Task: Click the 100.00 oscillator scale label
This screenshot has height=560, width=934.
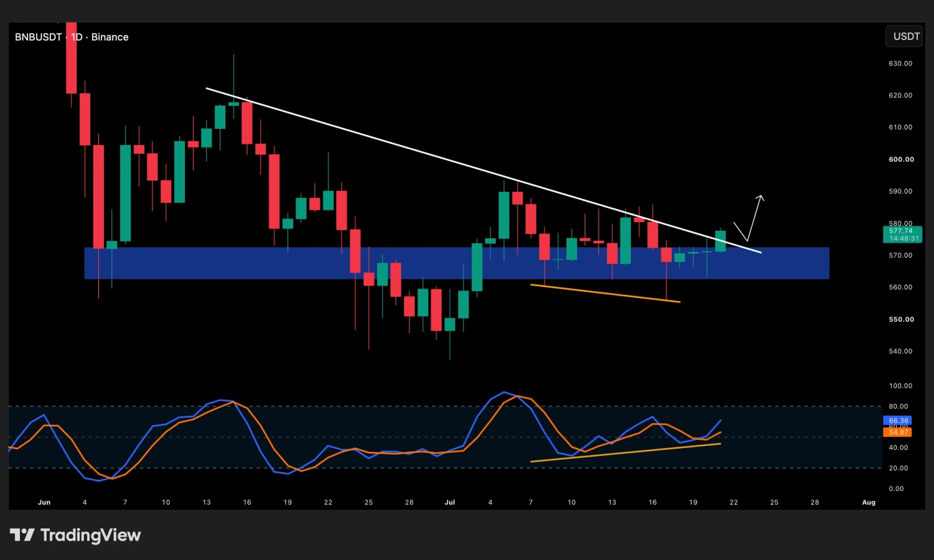Action: click(x=900, y=386)
